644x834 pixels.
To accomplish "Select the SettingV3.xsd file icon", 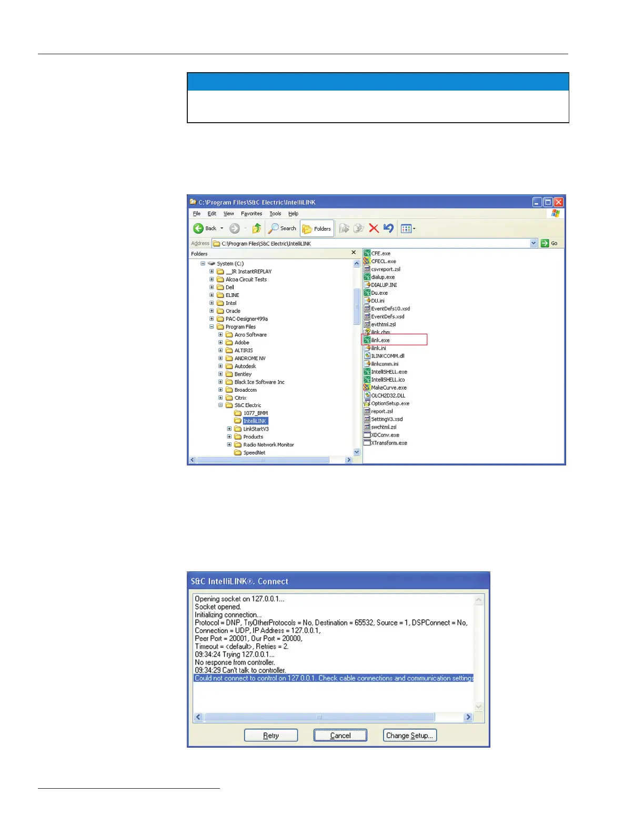I will 367,419.
